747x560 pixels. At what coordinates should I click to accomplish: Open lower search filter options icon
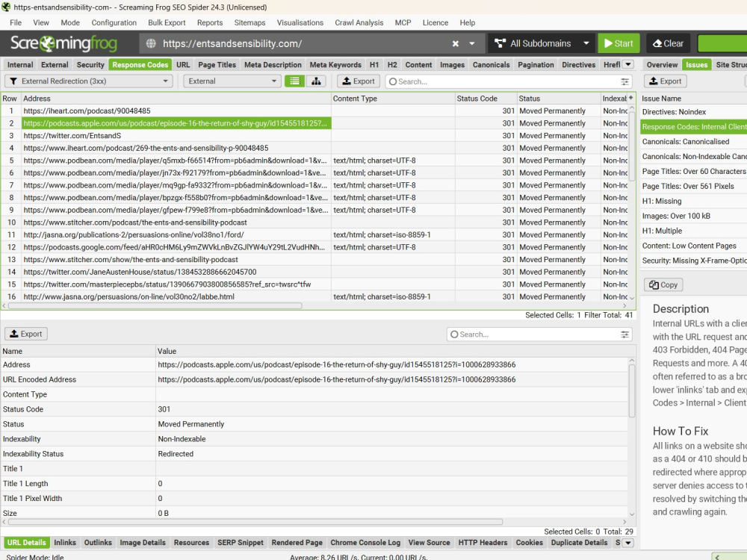coord(624,335)
